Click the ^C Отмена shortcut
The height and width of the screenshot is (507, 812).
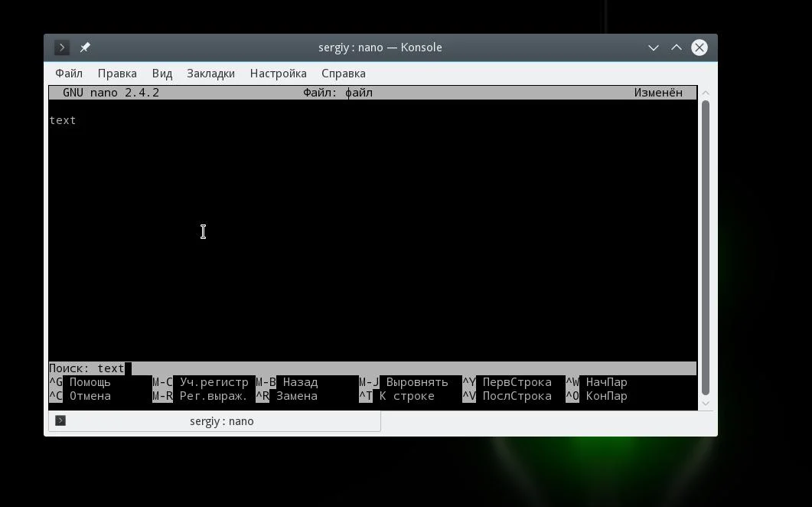[x=80, y=396]
